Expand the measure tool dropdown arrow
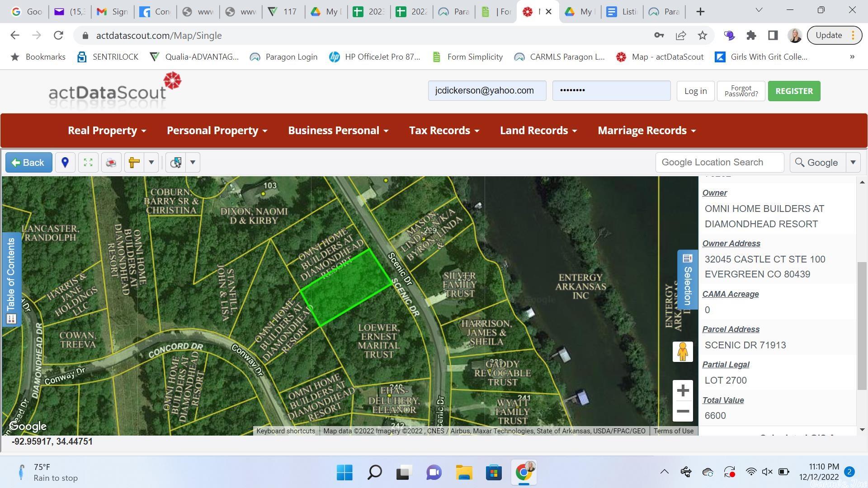 click(x=151, y=162)
